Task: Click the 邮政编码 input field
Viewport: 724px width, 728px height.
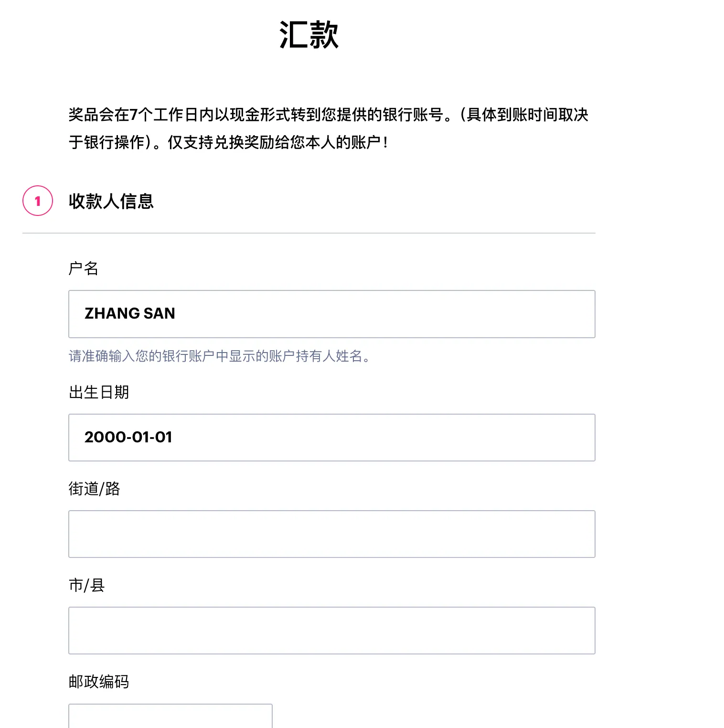Action: pyautogui.click(x=170, y=719)
